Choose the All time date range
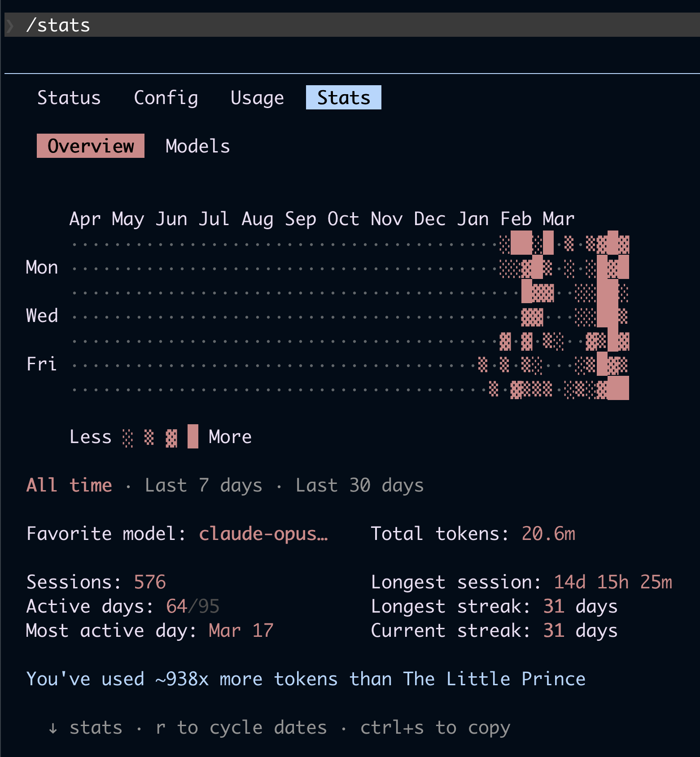The image size is (700, 757). tap(69, 485)
